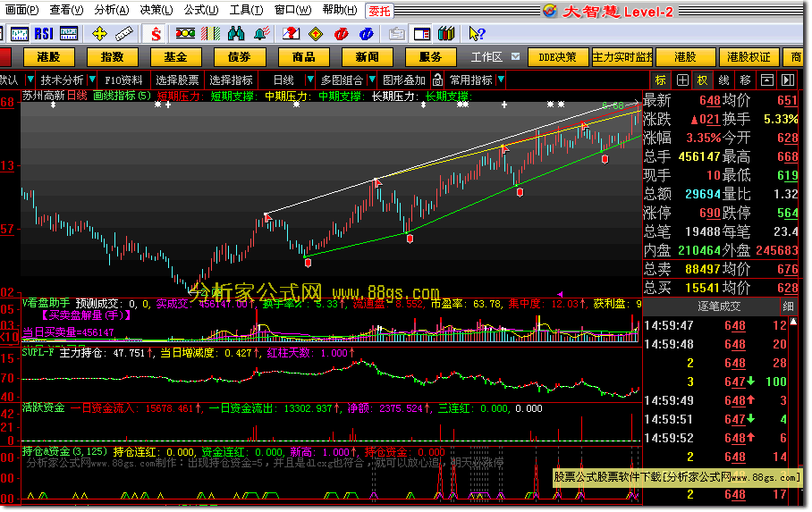Image resolution: width=812 pixels, height=512 pixels.
Task: Click the Dazhihui Level-2 logo icon
Action: pyautogui.click(x=549, y=11)
